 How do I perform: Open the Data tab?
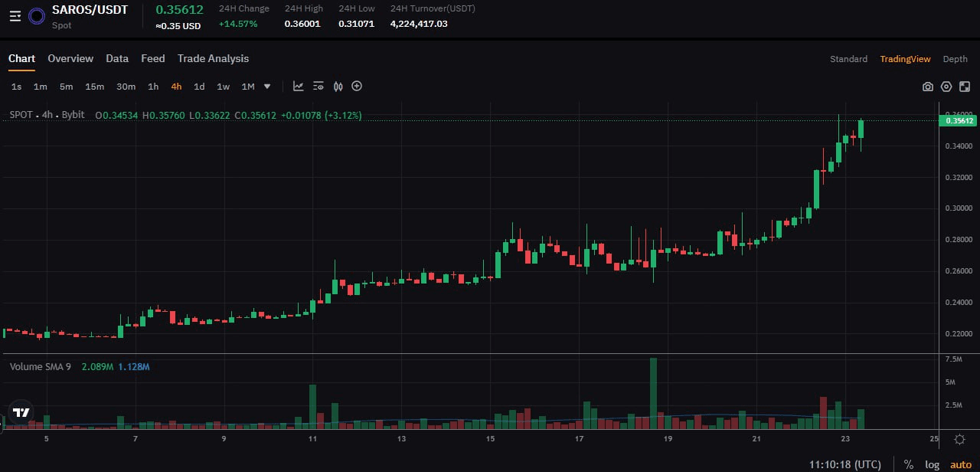click(117, 58)
